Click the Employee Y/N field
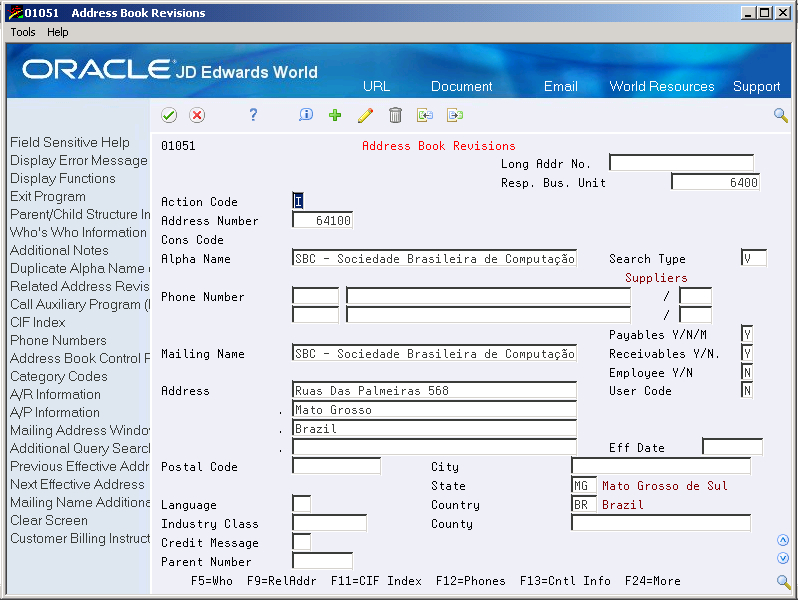The width and height of the screenshot is (798, 600). pyautogui.click(x=747, y=373)
